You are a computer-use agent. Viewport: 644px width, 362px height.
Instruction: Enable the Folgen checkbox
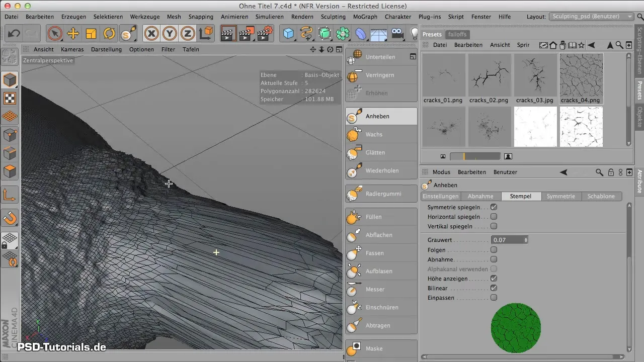pyautogui.click(x=494, y=249)
